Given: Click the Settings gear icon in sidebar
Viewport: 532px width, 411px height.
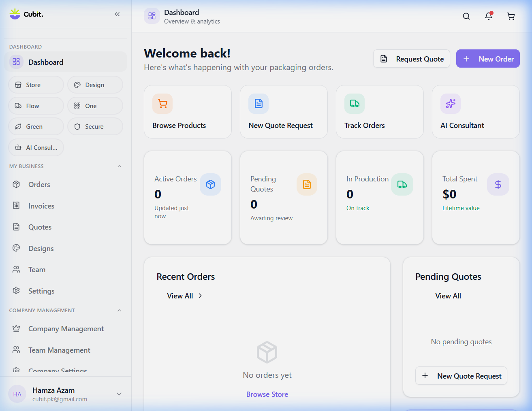Looking at the screenshot, I should pyautogui.click(x=16, y=291).
